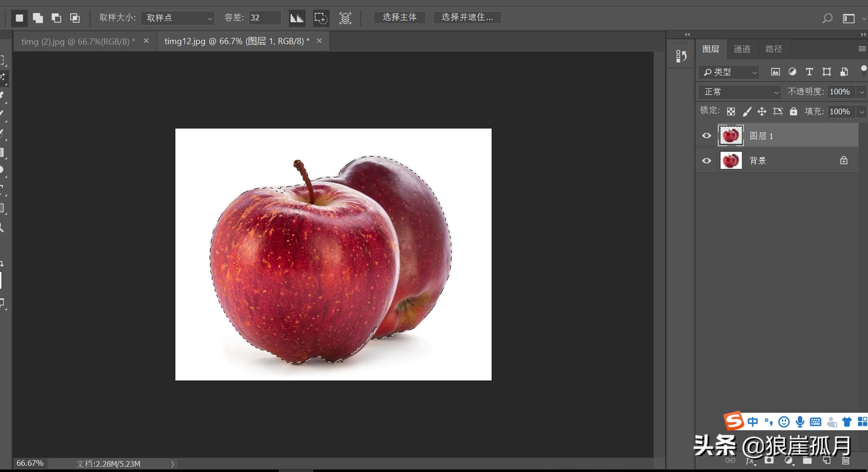868x472 pixels.
Task: Click the filter text layers T icon
Action: [x=809, y=72]
